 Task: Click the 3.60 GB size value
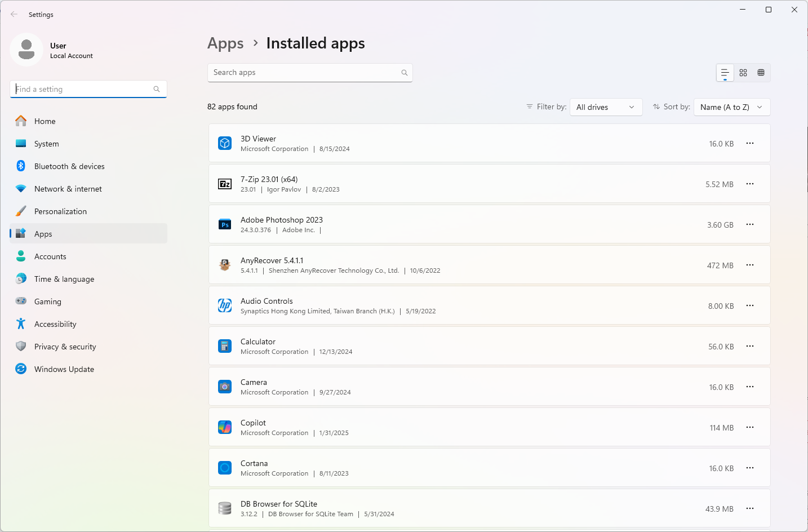tap(720, 225)
